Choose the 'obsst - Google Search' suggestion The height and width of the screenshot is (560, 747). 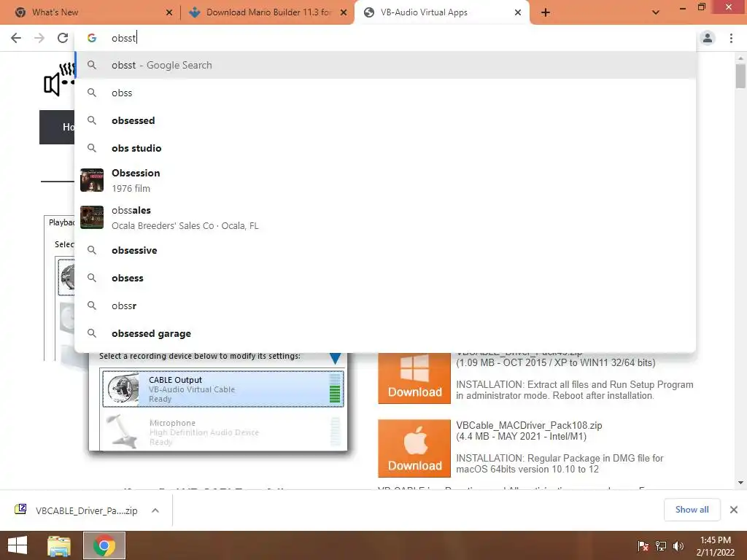385,65
